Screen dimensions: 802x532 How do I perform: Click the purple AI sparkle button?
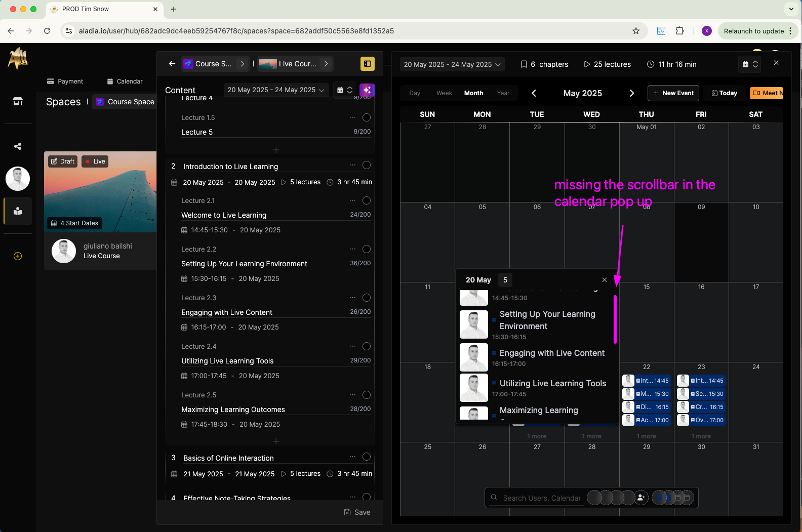367,90
